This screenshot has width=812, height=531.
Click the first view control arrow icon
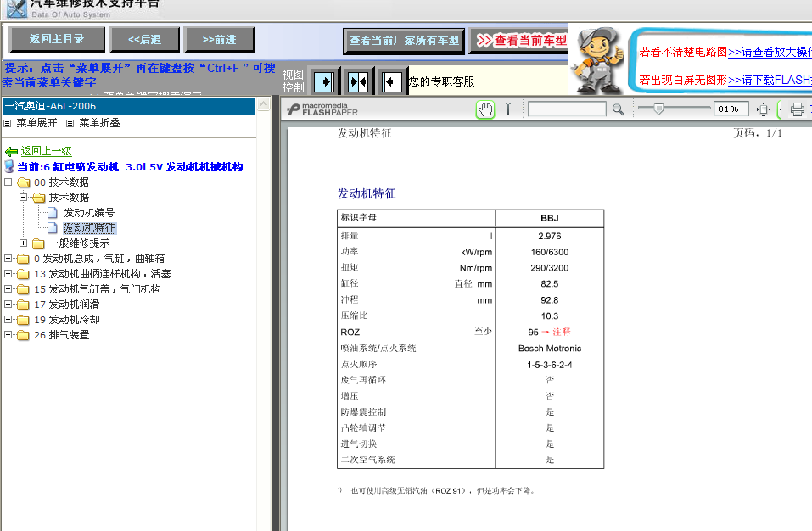point(324,82)
